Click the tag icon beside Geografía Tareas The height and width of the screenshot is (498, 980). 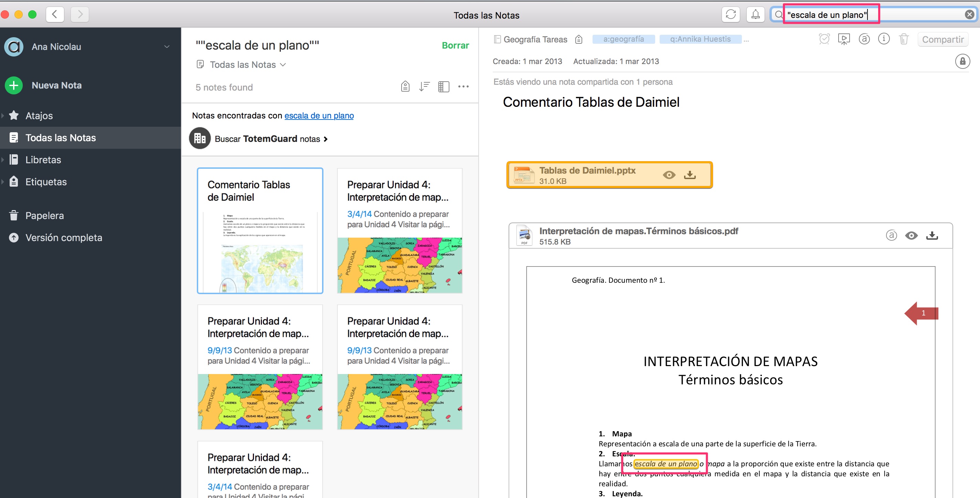click(579, 39)
